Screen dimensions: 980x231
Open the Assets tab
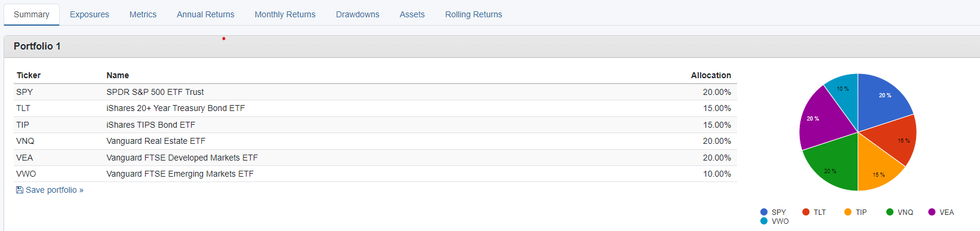pyautogui.click(x=412, y=14)
